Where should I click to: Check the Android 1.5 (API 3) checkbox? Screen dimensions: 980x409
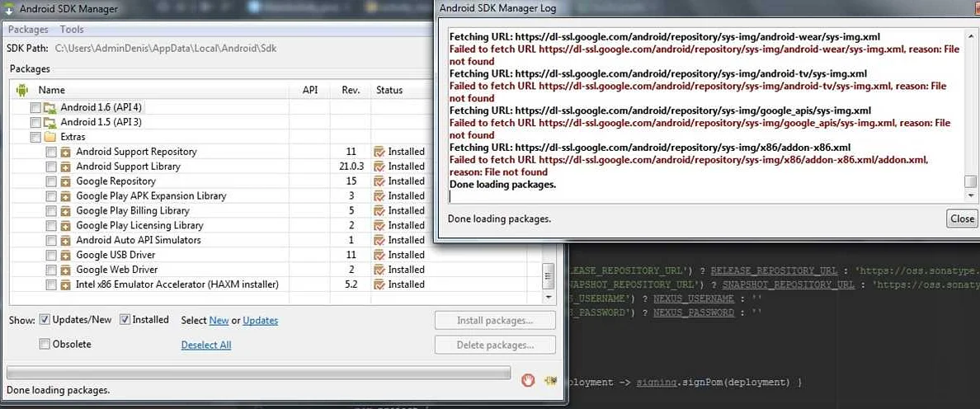35,122
